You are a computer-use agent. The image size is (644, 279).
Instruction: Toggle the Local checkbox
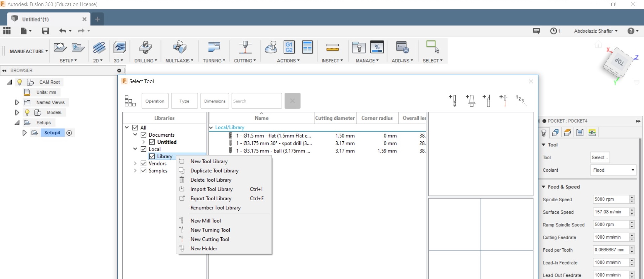click(x=144, y=149)
